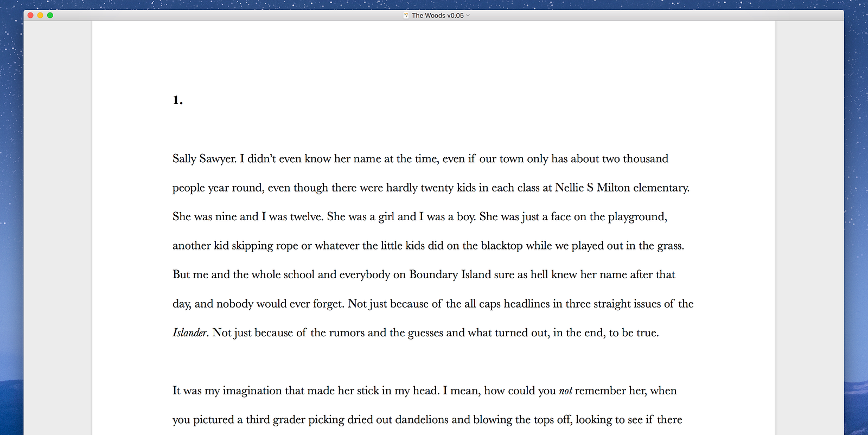This screenshot has height=435, width=868.
Task: Click the green full-screen window button
Action: click(x=50, y=15)
